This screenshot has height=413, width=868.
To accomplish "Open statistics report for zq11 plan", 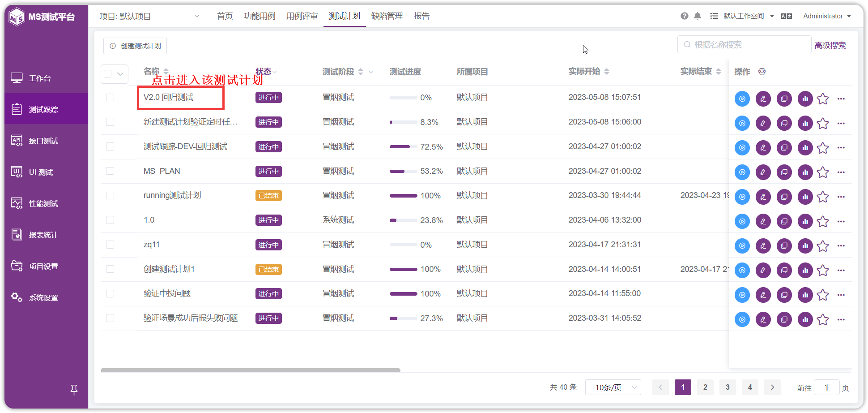I will [805, 246].
